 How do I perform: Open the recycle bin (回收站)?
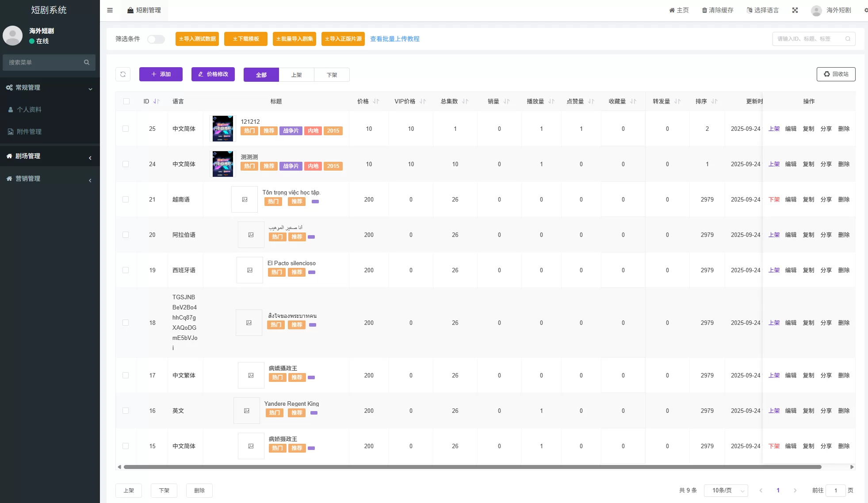tap(836, 74)
